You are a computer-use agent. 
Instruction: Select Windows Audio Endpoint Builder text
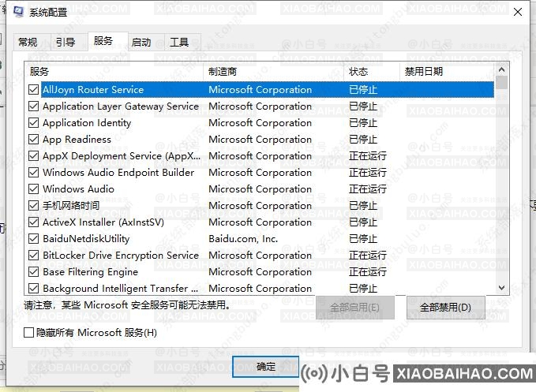pos(118,173)
